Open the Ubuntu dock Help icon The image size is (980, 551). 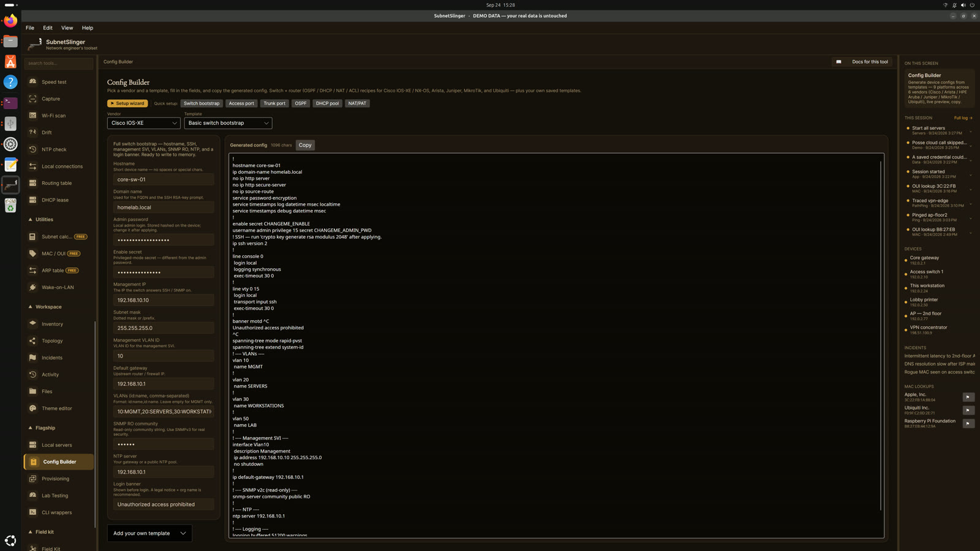tap(10, 82)
